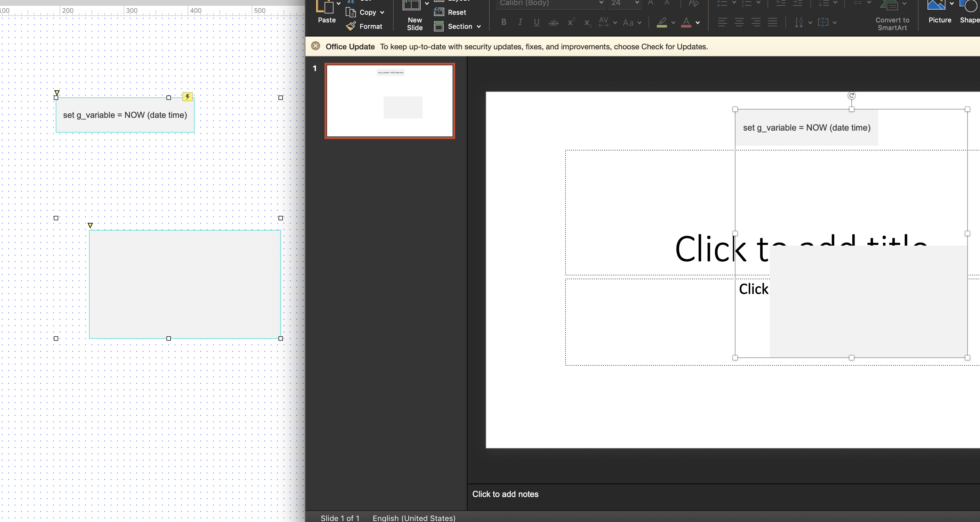Select slide 1 thumbnail
980x522 pixels.
click(390, 101)
